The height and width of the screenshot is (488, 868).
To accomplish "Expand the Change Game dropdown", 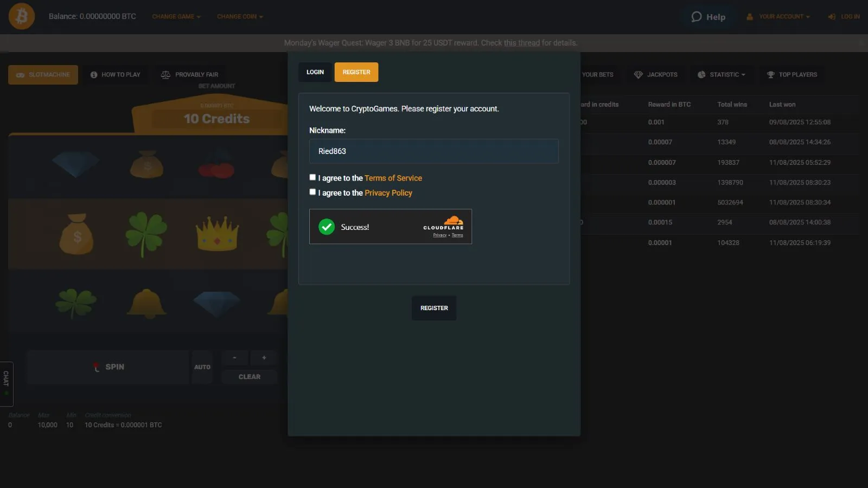I will tap(176, 17).
